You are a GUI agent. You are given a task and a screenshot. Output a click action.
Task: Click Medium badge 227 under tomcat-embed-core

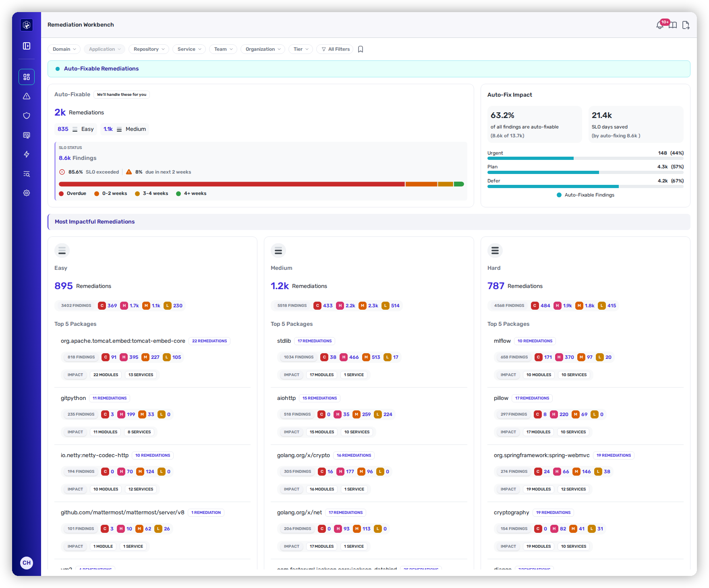tap(151, 357)
